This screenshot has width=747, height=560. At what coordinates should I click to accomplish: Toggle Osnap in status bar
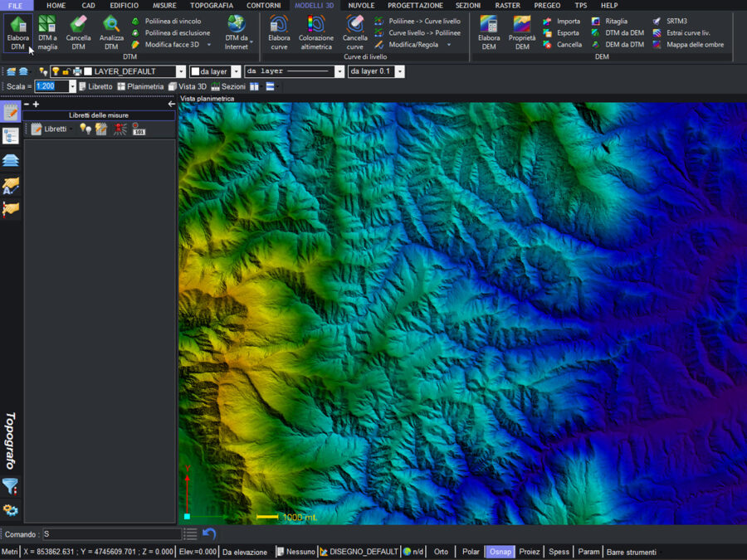coord(500,552)
